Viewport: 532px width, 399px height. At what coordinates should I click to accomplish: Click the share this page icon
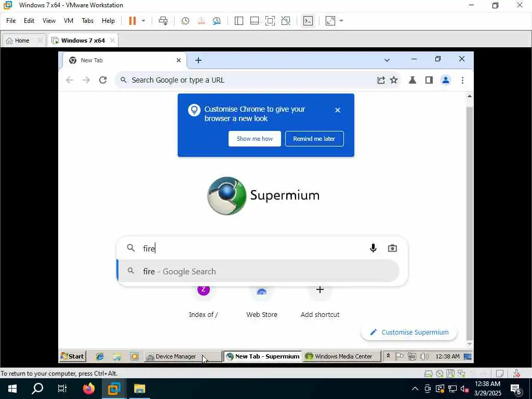(x=381, y=80)
